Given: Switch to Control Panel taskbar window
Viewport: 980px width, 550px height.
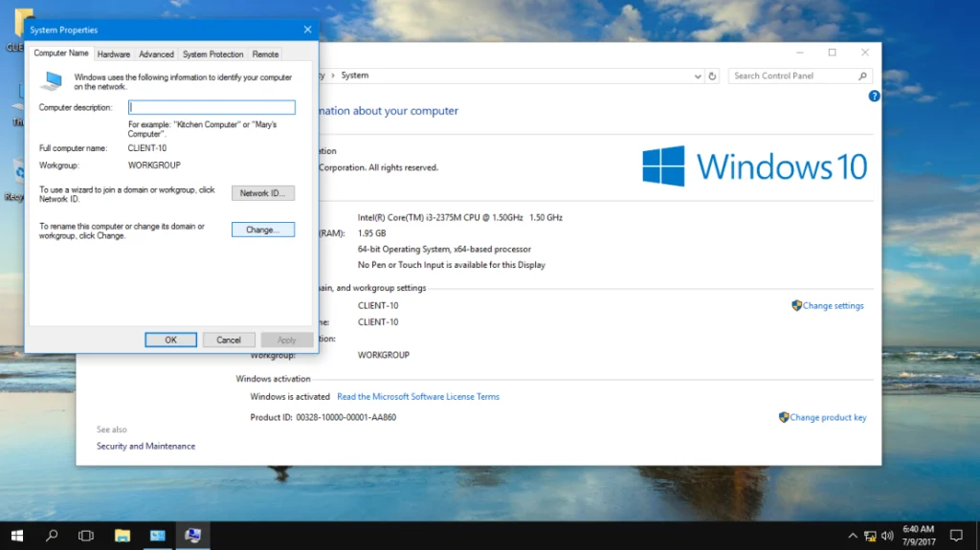Looking at the screenshot, I should pyautogui.click(x=158, y=536).
